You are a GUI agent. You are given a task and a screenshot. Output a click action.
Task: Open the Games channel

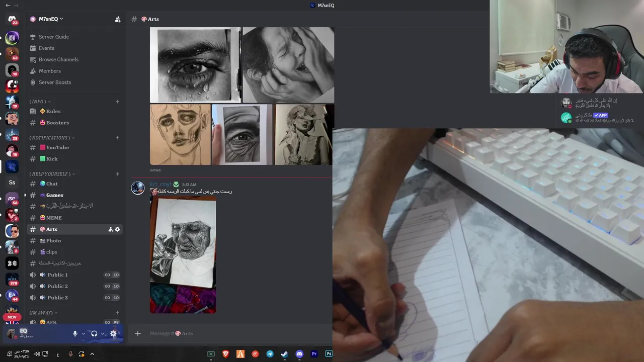tap(74, 195)
